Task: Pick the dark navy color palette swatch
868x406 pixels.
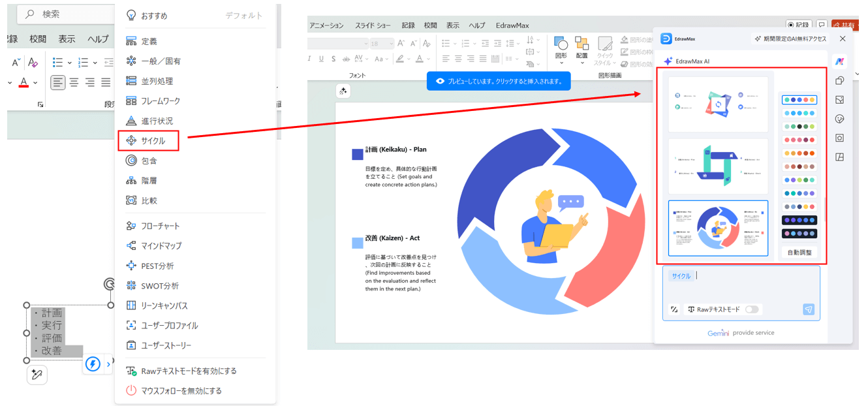Action: pyautogui.click(x=799, y=220)
